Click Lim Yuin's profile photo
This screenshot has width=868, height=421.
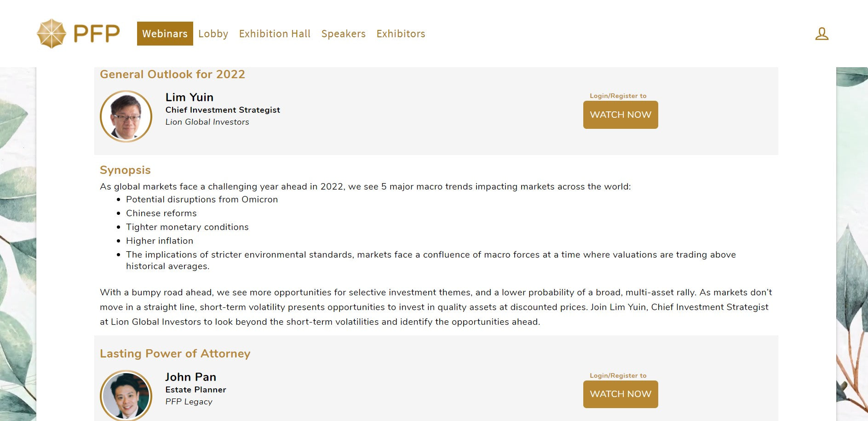pyautogui.click(x=126, y=116)
